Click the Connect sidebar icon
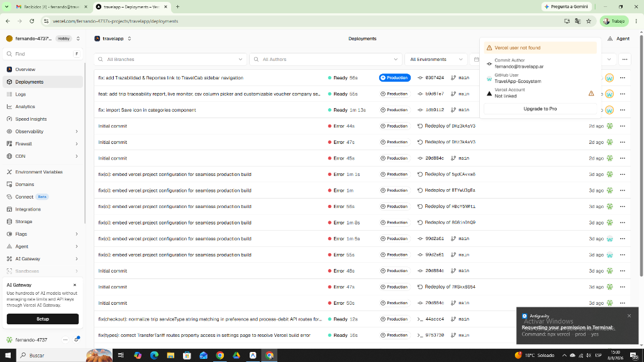644x362 pixels. pos(9,197)
